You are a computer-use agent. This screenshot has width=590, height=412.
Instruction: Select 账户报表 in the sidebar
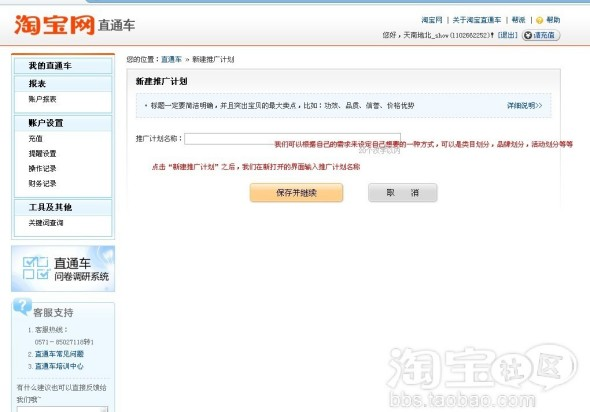(x=42, y=99)
